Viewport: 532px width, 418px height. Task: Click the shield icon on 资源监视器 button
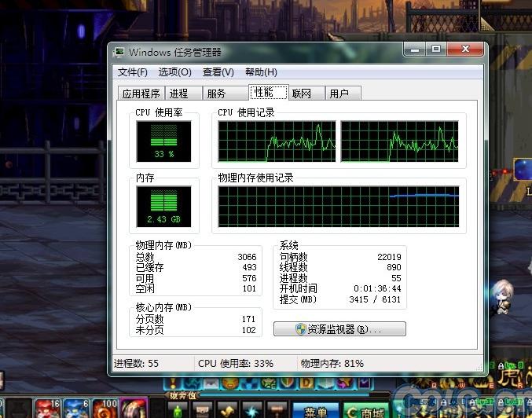click(x=301, y=329)
